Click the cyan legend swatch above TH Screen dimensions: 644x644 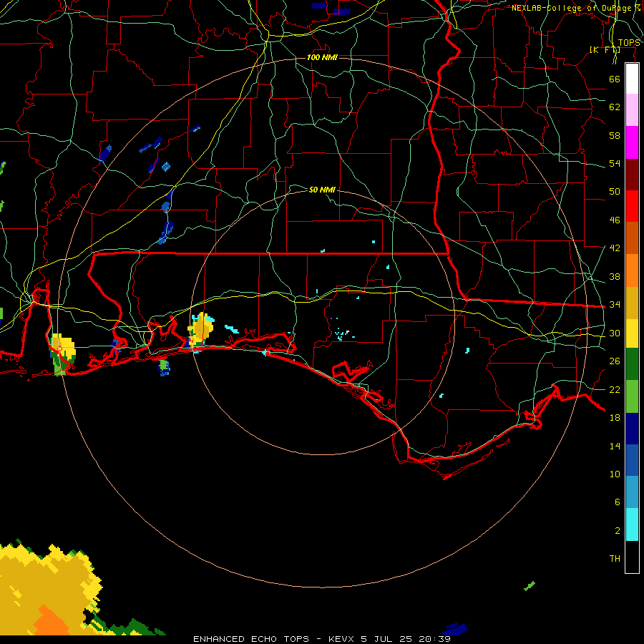632,525
